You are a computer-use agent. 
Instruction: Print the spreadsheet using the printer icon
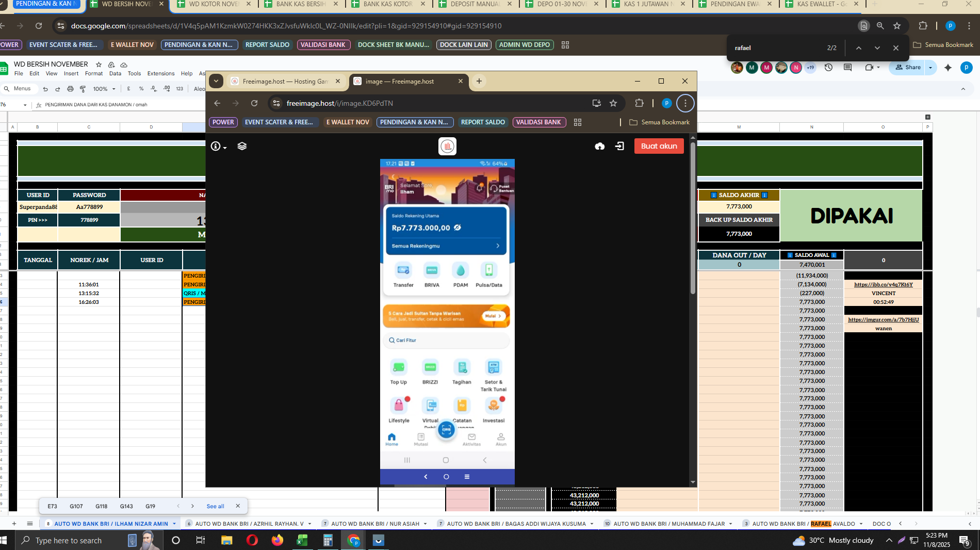click(70, 89)
